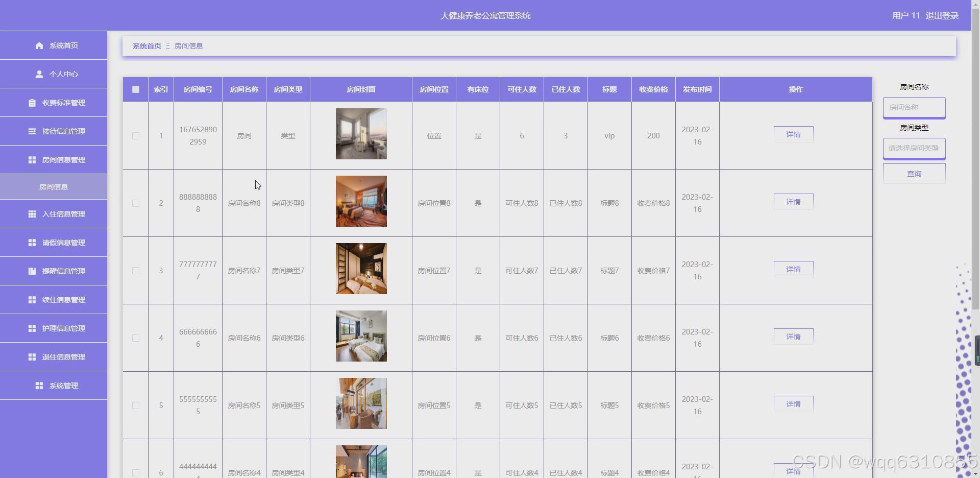Viewport: 980px width, 478px height.
Task: Expand 接待信息管理 menu label
Action: coord(64,131)
